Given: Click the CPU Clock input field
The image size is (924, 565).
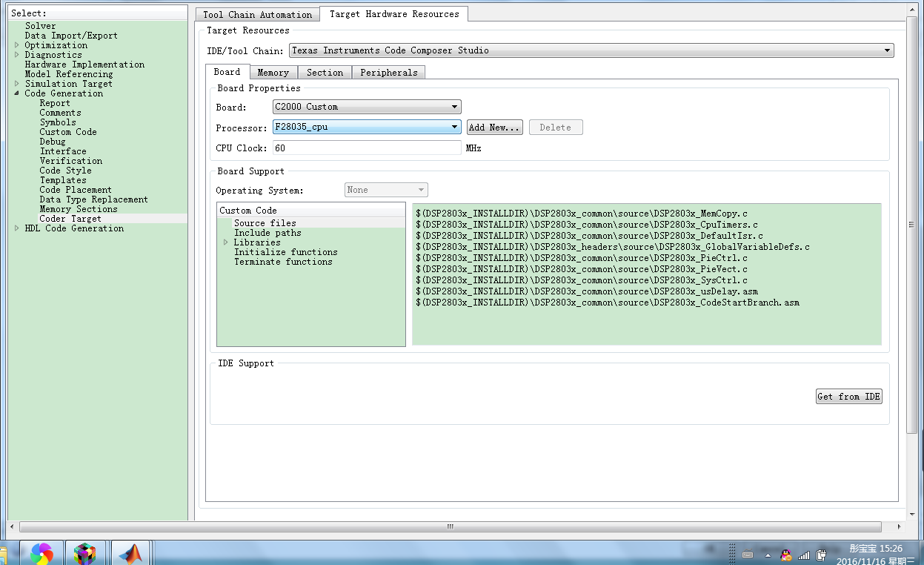Looking at the screenshot, I should coord(367,148).
